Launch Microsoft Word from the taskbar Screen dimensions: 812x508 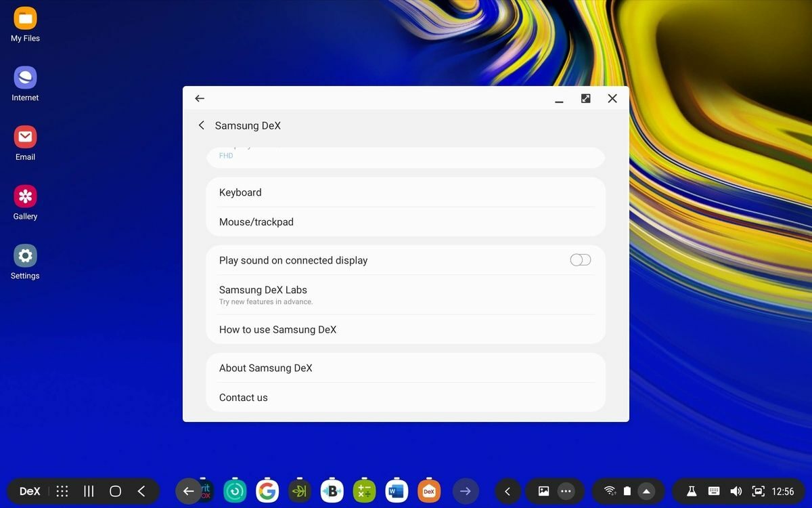click(397, 491)
